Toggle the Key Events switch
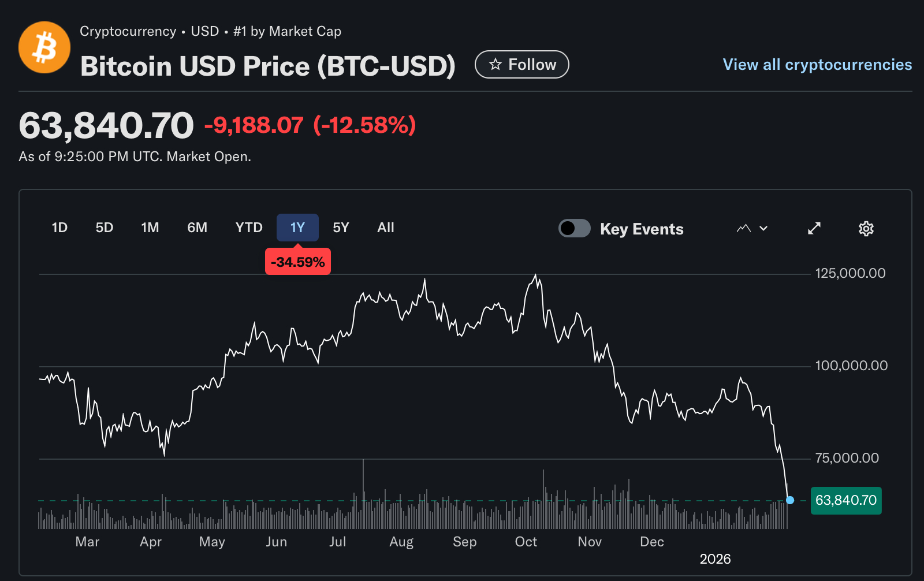This screenshot has width=924, height=581. click(x=574, y=229)
